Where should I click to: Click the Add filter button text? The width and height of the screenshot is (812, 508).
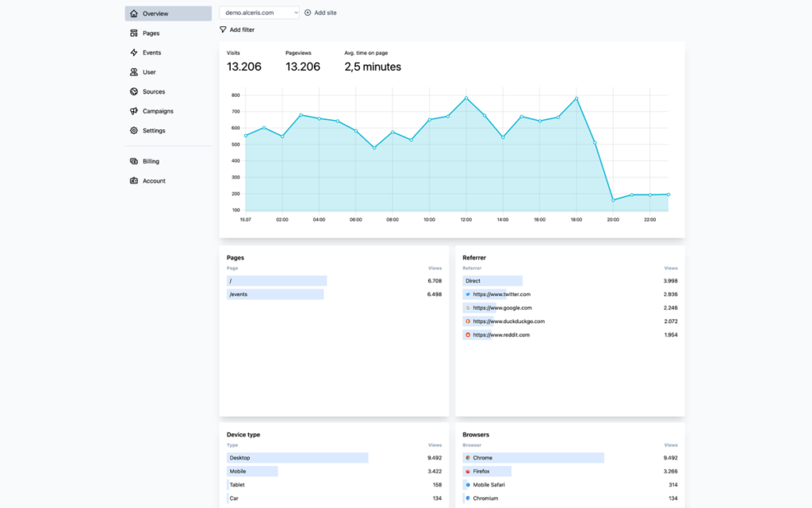point(242,29)
